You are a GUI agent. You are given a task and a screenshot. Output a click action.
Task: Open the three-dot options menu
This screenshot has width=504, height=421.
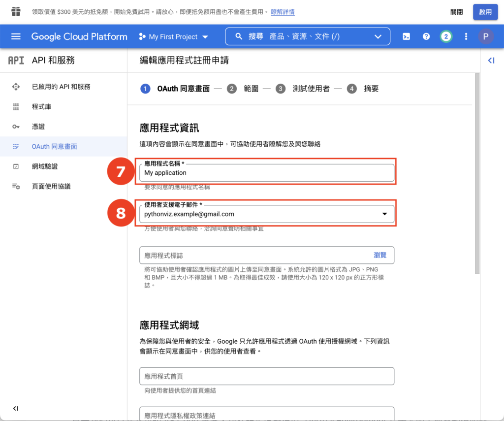click(x=466, y=36)
